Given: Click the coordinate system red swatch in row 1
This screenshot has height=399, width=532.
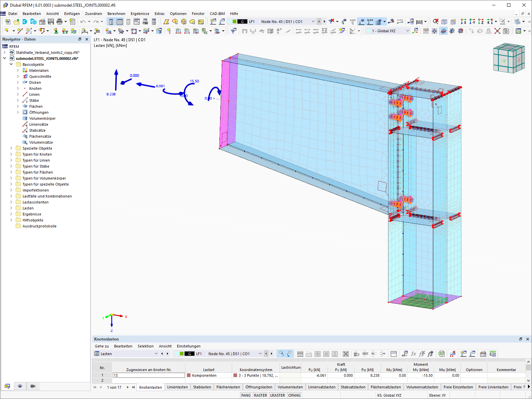Looking at the screenshot, I should coord(235,375).
